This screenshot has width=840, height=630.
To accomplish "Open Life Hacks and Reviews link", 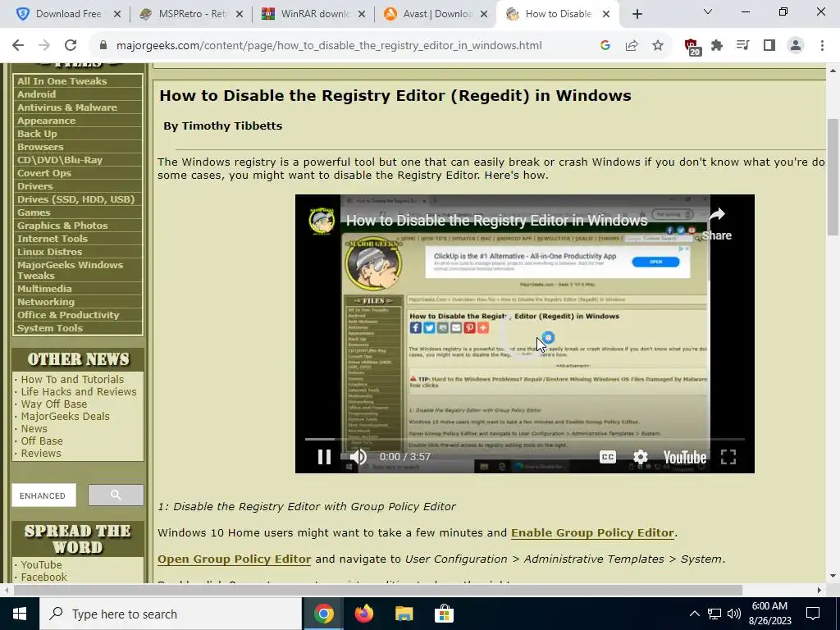I will coord(79,391).
